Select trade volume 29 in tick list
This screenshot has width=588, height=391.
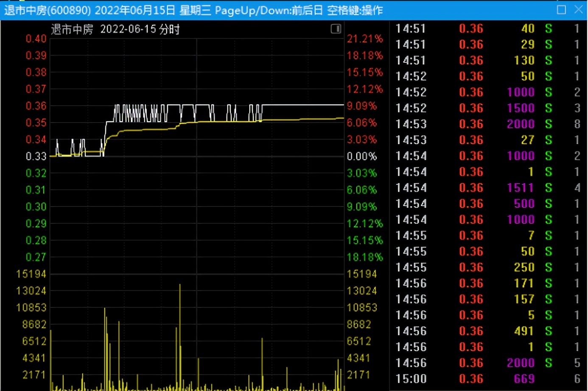(x=528, y=45)
